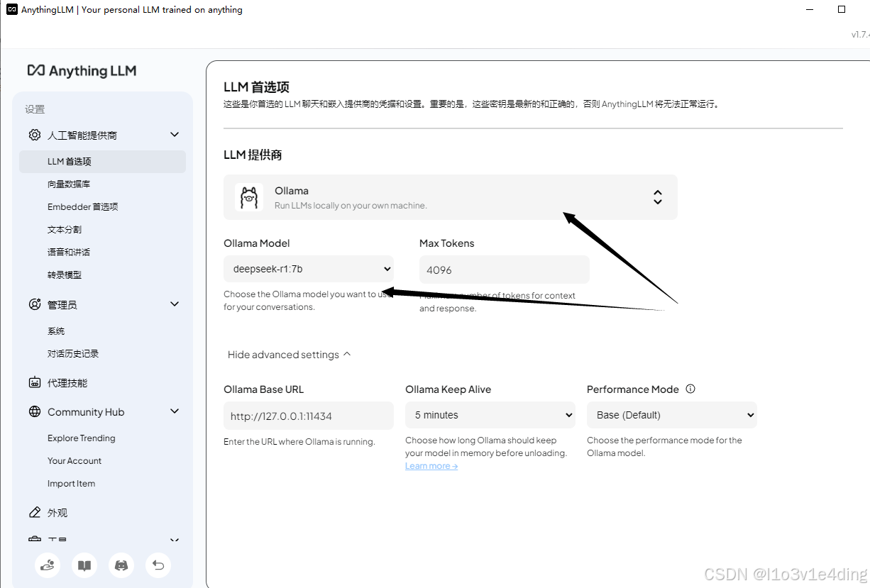Click the AnythingLLM title bar app icon
This screenshot has width=870, height=588.
[x=12, y=9]
